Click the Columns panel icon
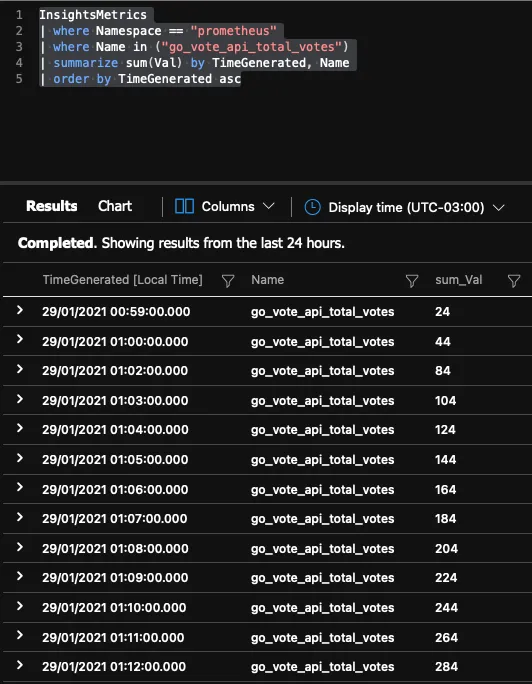532x684 pixels. pos(184,206)
